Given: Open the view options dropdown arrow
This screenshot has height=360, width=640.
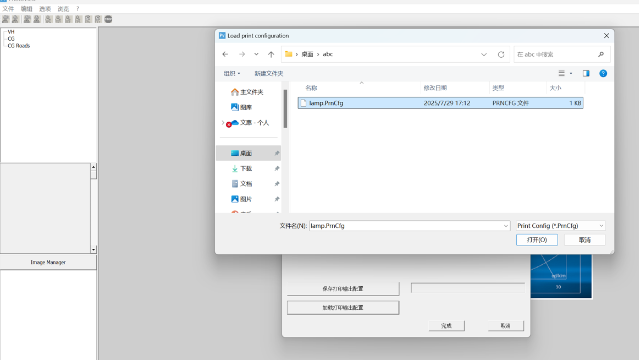Looking at the screenshot, I should [571, 73].
